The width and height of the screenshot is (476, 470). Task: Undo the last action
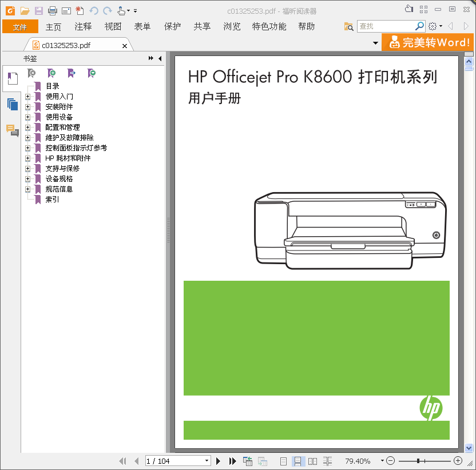click(94, 11)
